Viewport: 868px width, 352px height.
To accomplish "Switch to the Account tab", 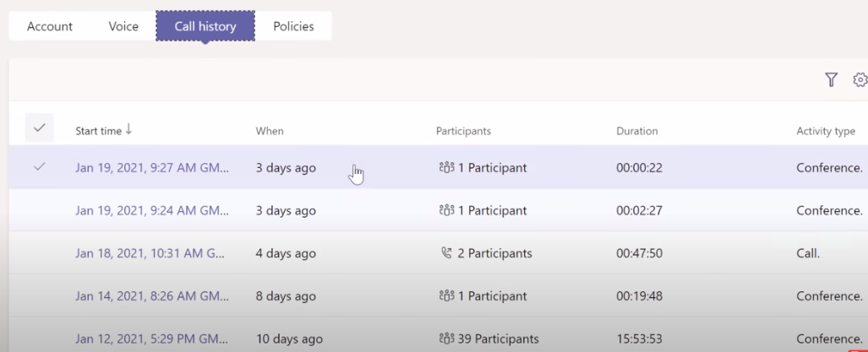I will point(50,26).
